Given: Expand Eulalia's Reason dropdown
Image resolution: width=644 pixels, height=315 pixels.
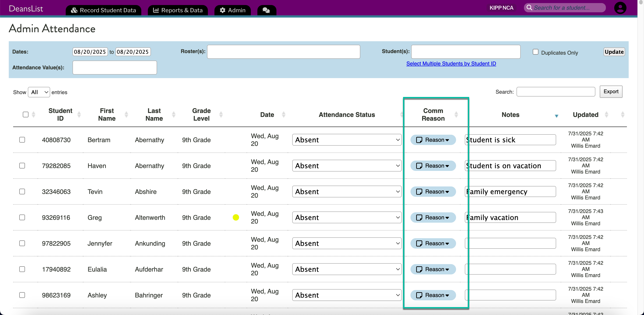Looking at the screenshot, I should click(x=433, y=269).
